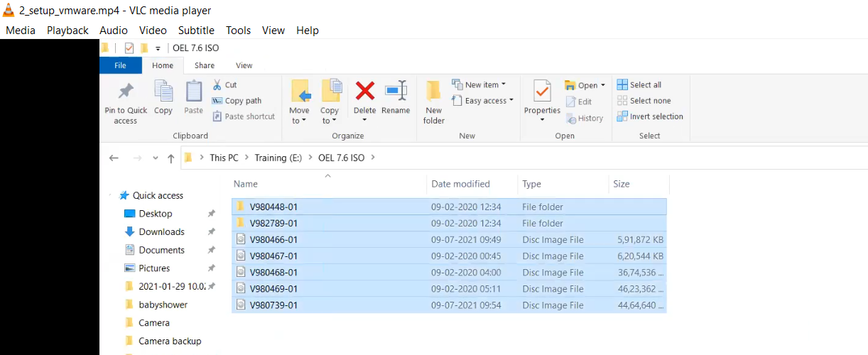868x355 pixels.
Task: Expand chevron after Training (E:) in address bar
Action: pyautogui.click(x=312, y=158)
